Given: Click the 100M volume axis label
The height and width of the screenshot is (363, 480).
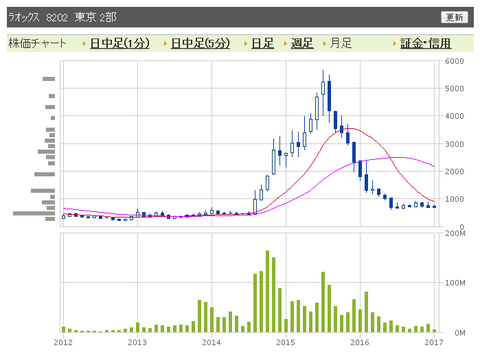Looking at the screenshot, I should pyautogui.click(x=455, y=283).
